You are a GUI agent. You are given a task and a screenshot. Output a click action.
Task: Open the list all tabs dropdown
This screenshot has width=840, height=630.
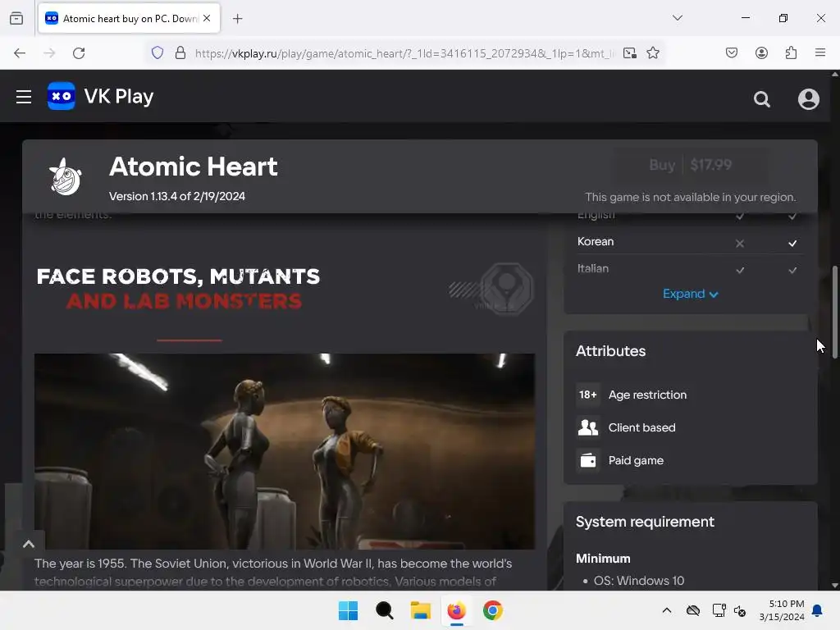(678, 18)
